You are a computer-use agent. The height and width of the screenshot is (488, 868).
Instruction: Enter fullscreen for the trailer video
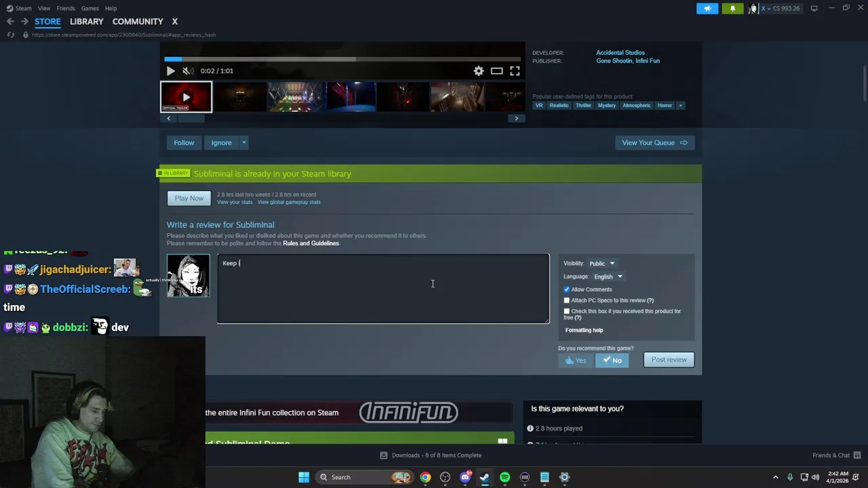[515, 70]
